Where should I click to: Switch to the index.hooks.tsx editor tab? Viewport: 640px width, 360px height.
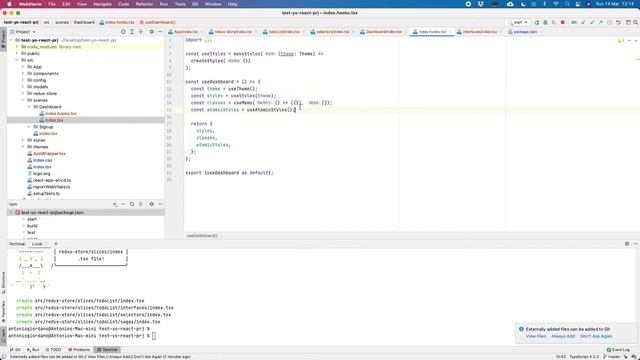coord(432,32)
